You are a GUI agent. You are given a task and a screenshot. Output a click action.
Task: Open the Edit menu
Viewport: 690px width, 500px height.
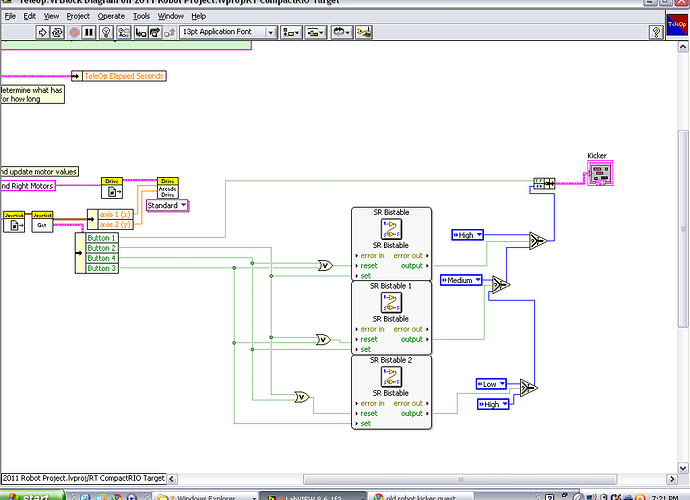(x=29, y=16)
